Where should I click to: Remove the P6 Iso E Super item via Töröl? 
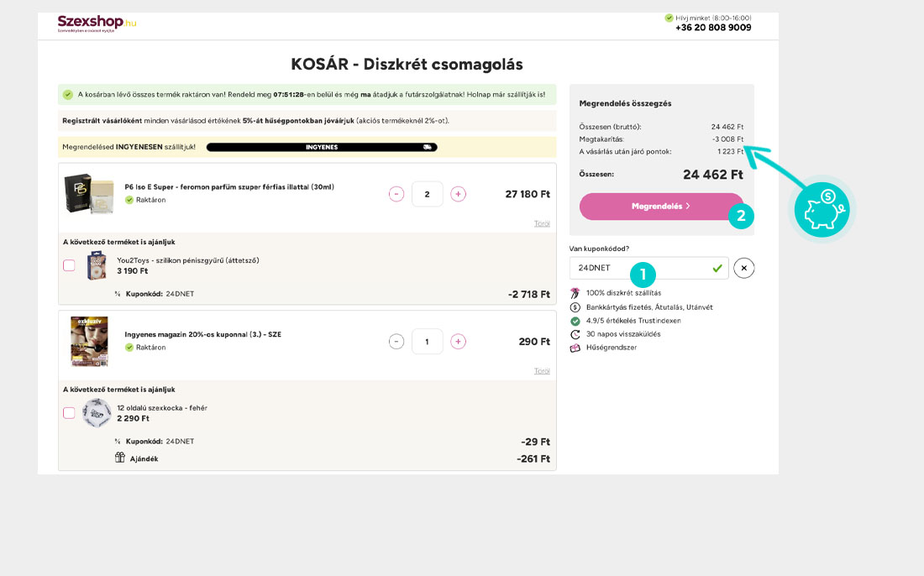tap(542, 223)
